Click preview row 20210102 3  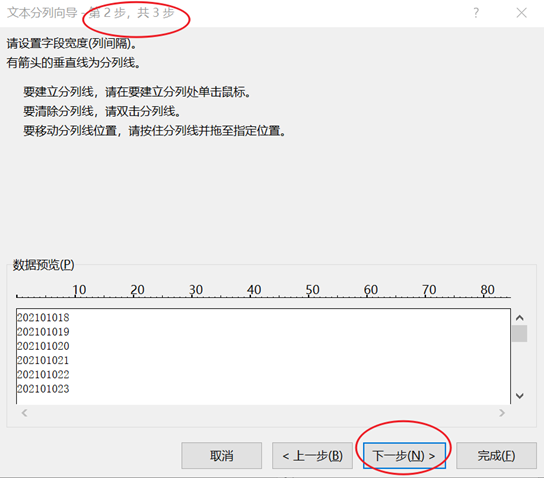43,389
